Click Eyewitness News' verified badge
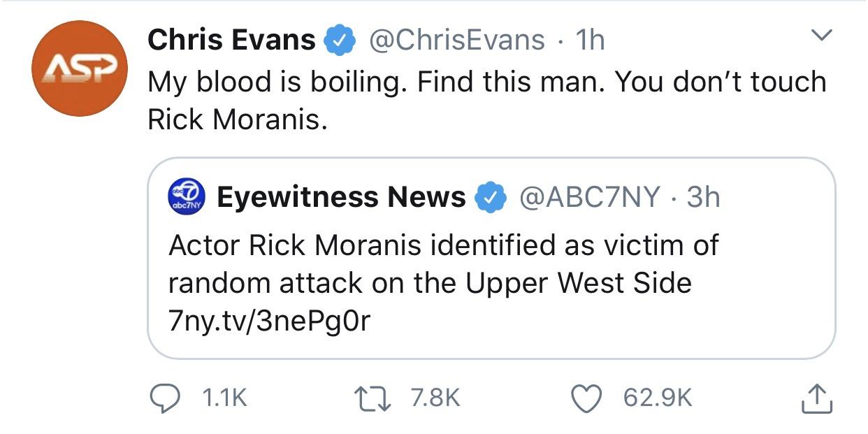The height and width of the screenshot is (434, 868). tap(491, 198)
